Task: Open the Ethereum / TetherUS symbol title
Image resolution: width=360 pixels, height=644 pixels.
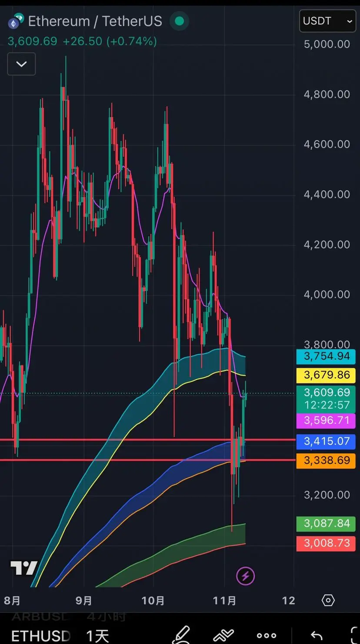Action: 95,21
